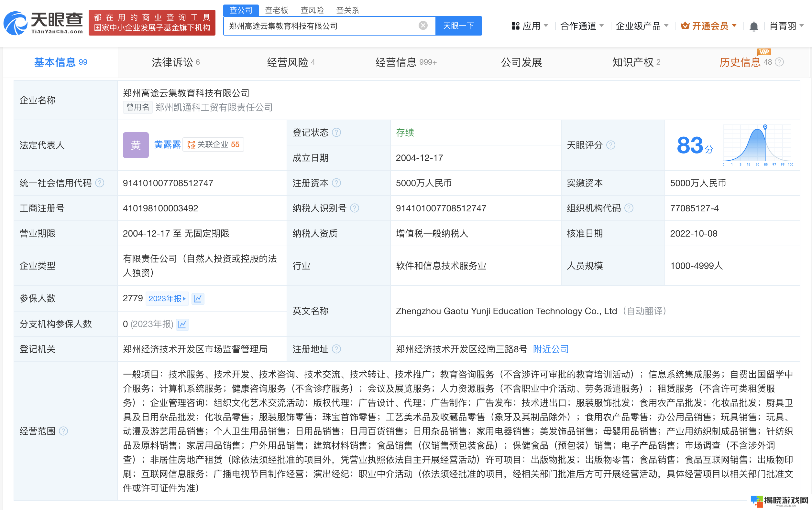Open help icon beside 天眼评分
The image size is (812, 510).
(x=611, y=145)
